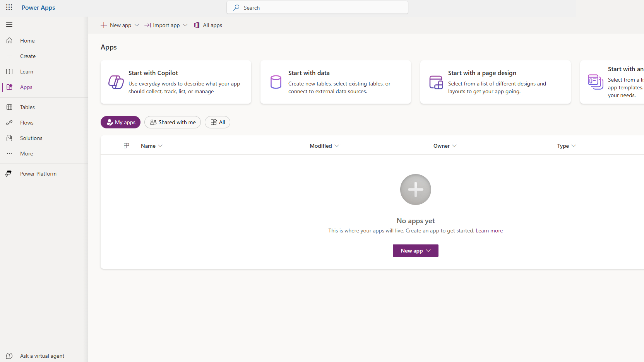Open Learn in the sidebar

(x=44, y=72)
